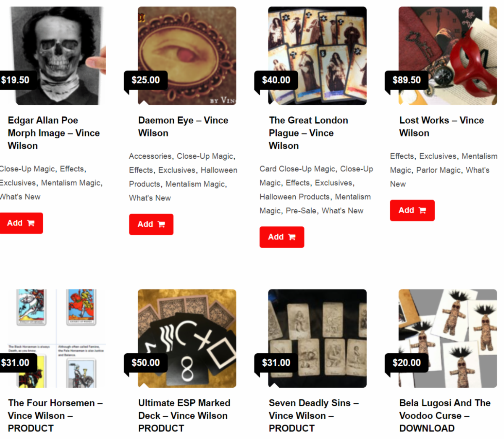Open Seven Deadly Sins cards image
The image size is (504, 439).
coord(318,339)
